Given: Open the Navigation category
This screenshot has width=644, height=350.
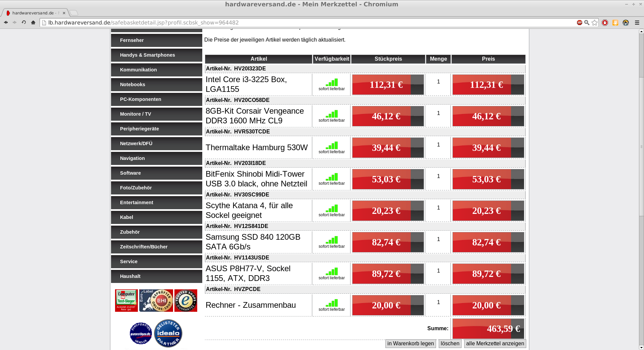Looking at the screenshot, I should 157,158.
